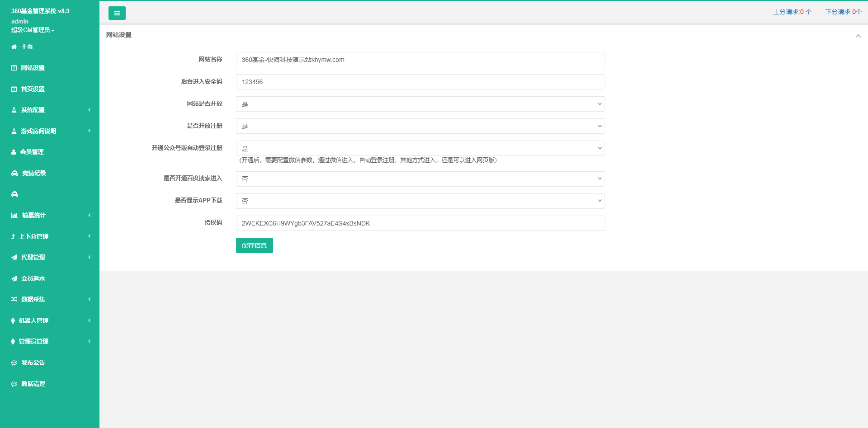Click the home icon beside 主页

tap(14, 47)
